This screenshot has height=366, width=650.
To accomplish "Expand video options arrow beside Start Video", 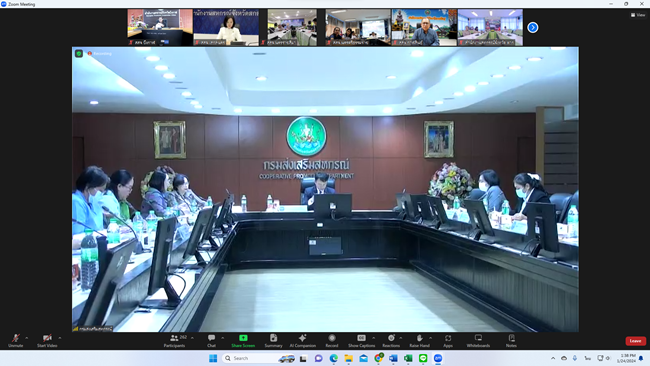I will pyautogui.click(x=60, y=338).
